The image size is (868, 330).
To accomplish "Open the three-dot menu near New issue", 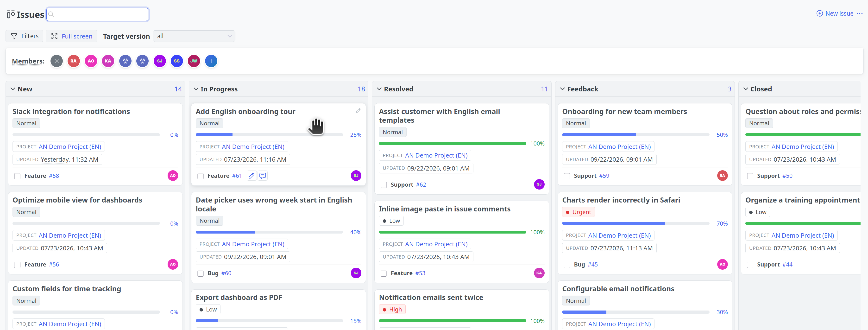I will click(860, 13).
